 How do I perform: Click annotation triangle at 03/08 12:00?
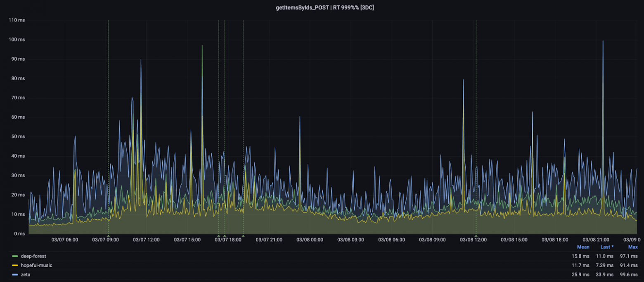click(476, 236)
